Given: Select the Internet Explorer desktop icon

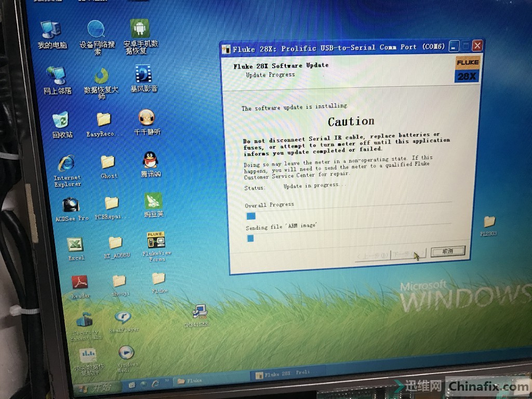Looking at the screenshot, I should pyautogui.click(x=67, y=171).
